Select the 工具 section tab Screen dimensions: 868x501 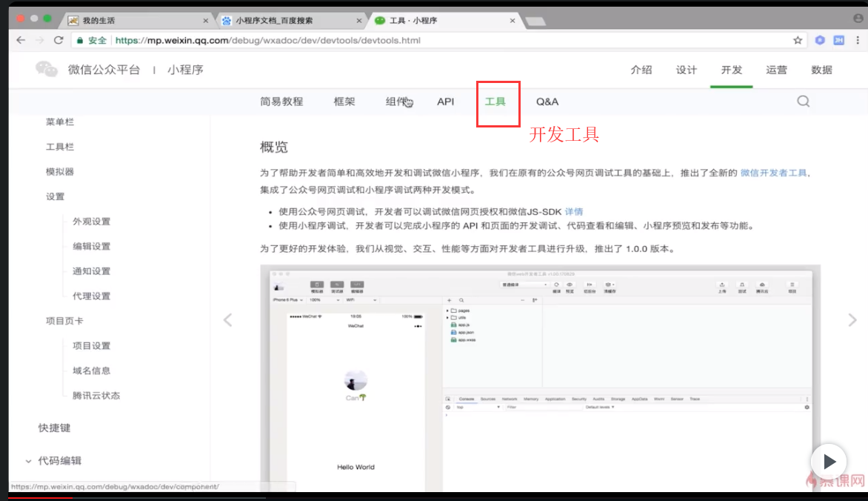point(495,102)
